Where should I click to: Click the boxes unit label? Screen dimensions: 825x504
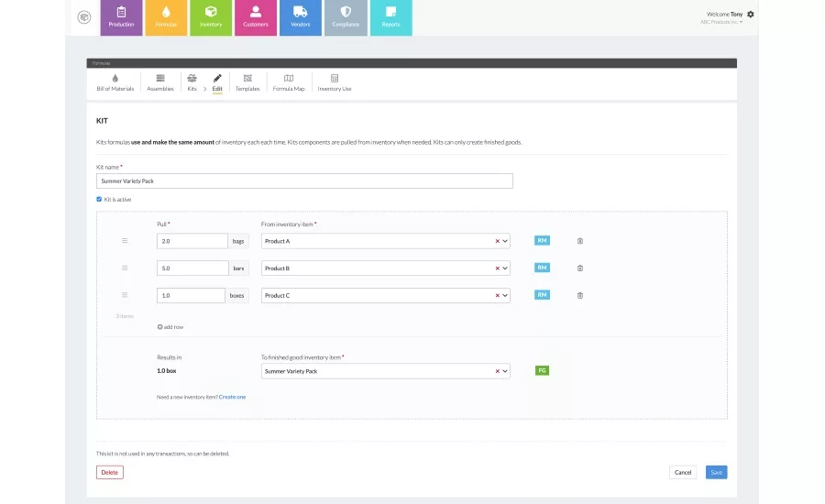click(236, 295)
